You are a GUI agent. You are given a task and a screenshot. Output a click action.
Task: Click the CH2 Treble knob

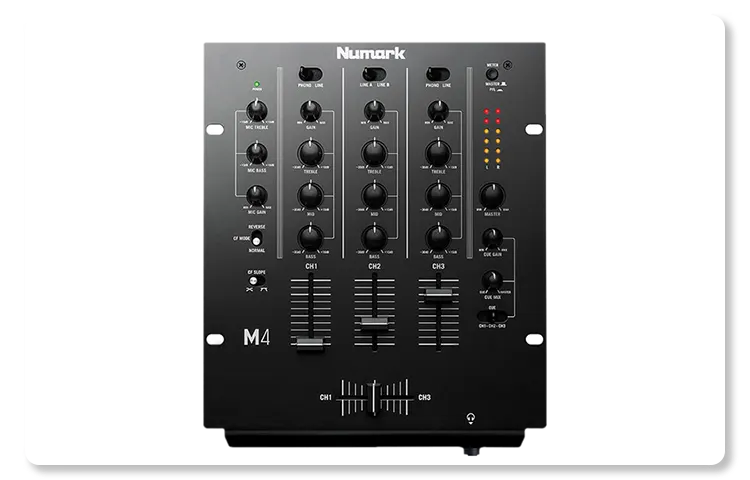click(375, 153)
